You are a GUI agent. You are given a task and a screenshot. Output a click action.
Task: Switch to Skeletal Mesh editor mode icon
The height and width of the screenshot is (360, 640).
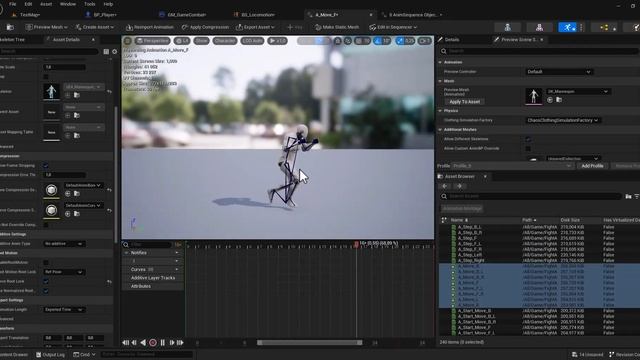click(x=539, y=27)
